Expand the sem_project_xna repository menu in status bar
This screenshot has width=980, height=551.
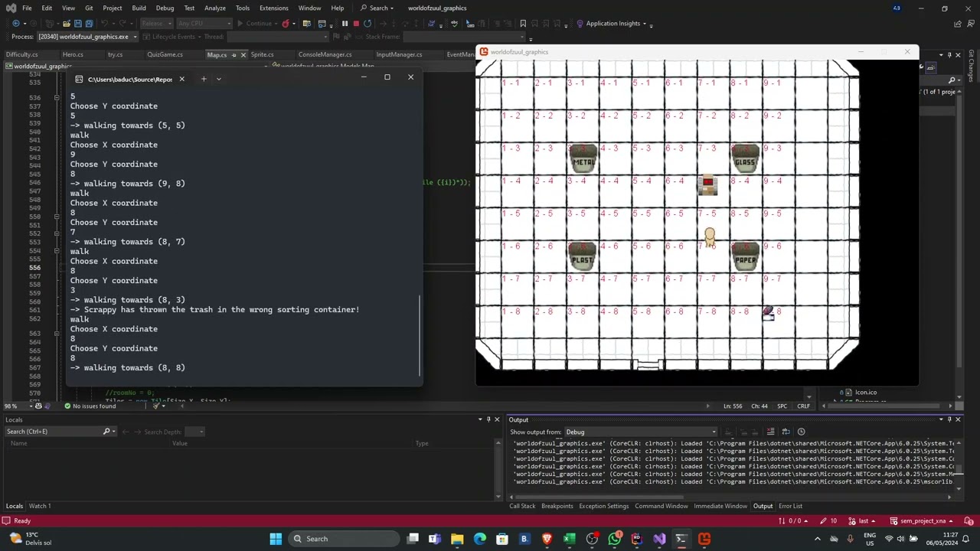click(923, 521)
